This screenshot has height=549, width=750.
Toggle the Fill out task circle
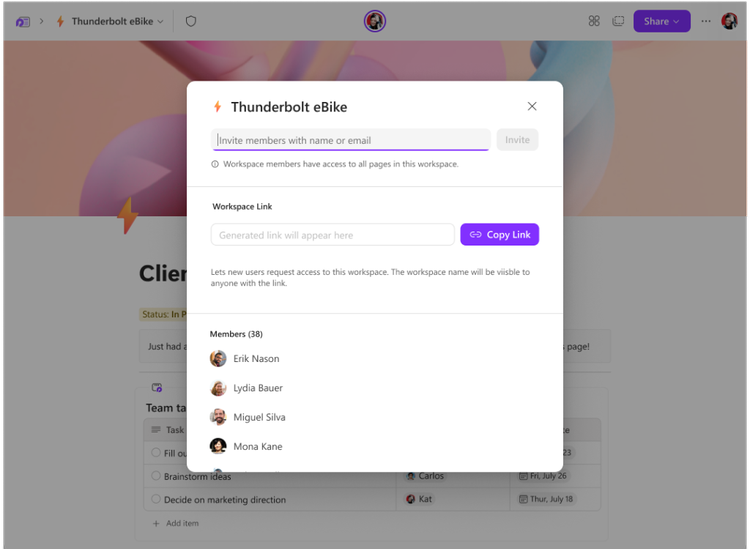tap(156, 452)
